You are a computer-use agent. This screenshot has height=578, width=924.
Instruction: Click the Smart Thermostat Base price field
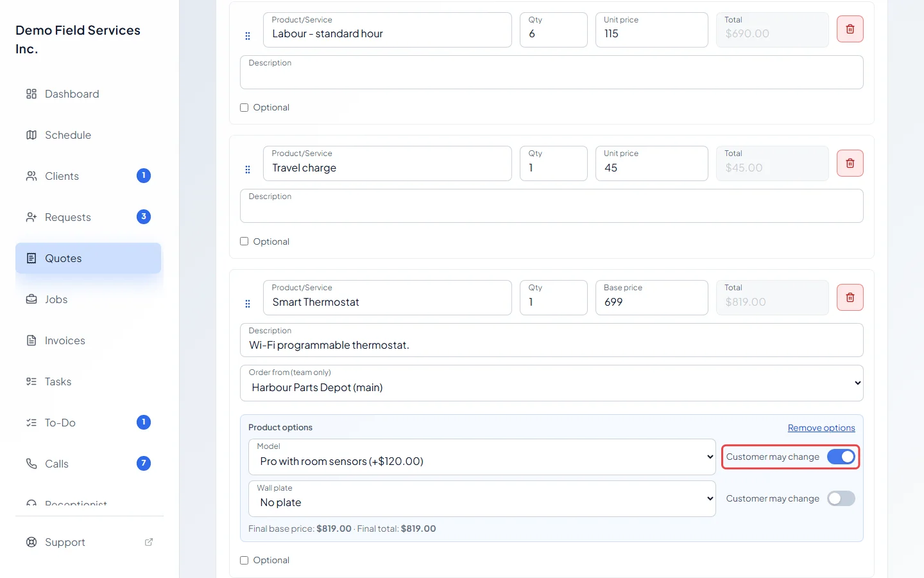[x=652, y=297]
